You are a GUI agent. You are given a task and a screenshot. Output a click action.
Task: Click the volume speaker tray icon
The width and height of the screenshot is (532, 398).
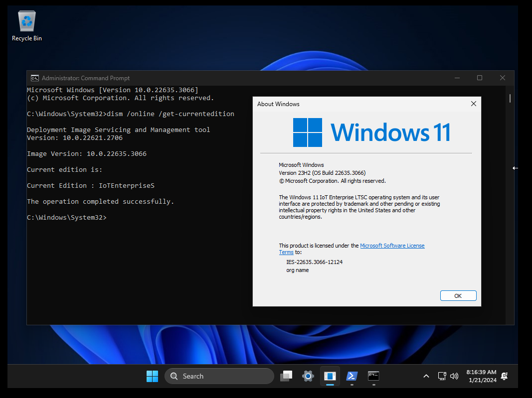tap(454, 376)
